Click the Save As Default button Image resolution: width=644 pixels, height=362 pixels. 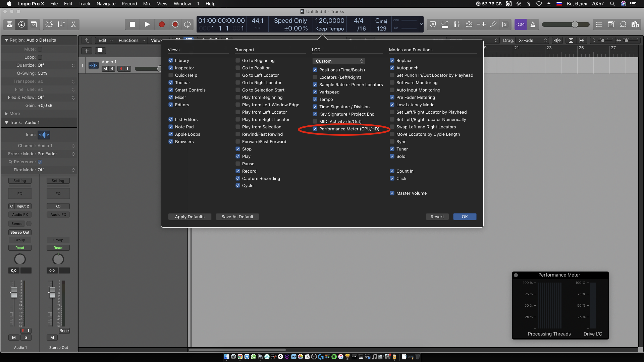[237, 217]
